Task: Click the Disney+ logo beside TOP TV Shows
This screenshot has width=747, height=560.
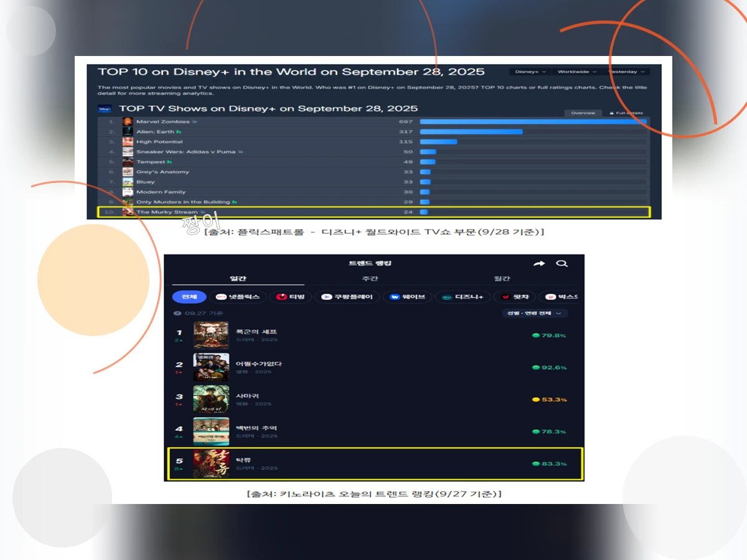Action: pyautogui.click(x=105, y=109)
